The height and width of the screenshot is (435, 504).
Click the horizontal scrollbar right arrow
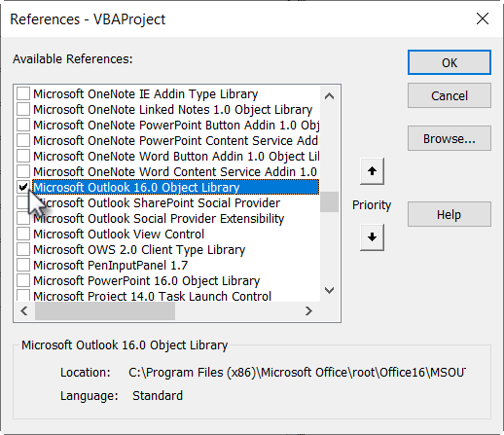[x=308, y=311]
